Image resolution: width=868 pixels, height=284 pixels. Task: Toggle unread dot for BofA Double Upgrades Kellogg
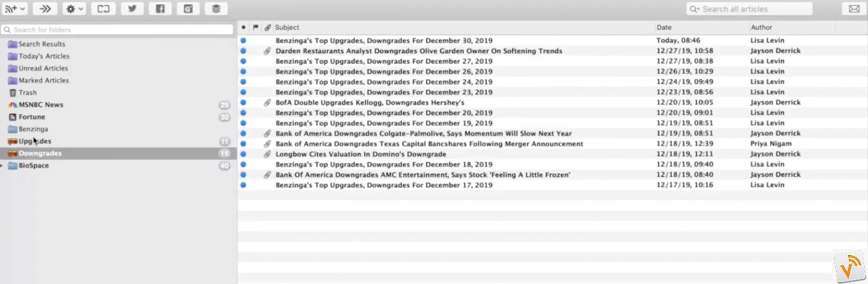[243, 102]
